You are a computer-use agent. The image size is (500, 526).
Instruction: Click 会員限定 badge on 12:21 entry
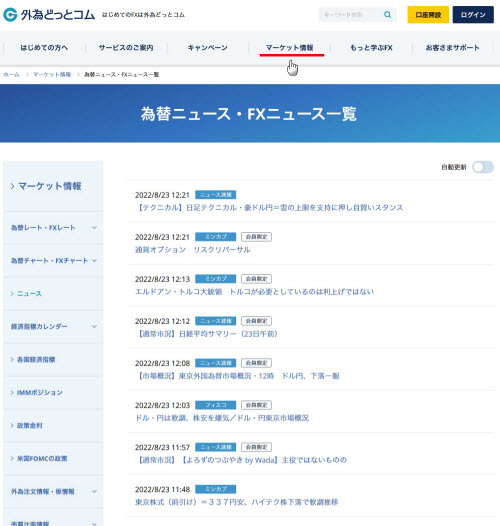point(256,237)
